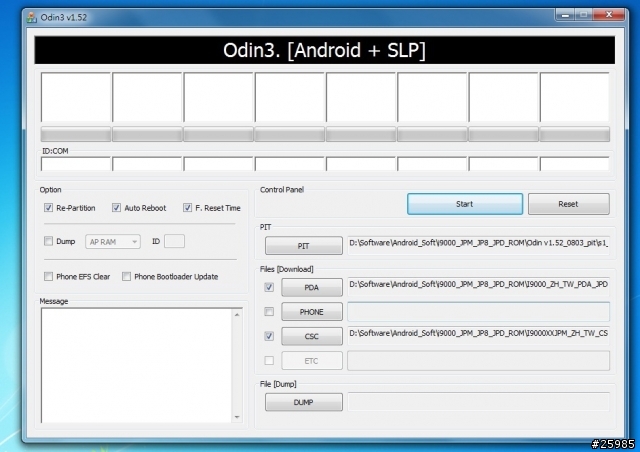
Task: Uncheck F. Reset Time option
Action: point(187,208)
